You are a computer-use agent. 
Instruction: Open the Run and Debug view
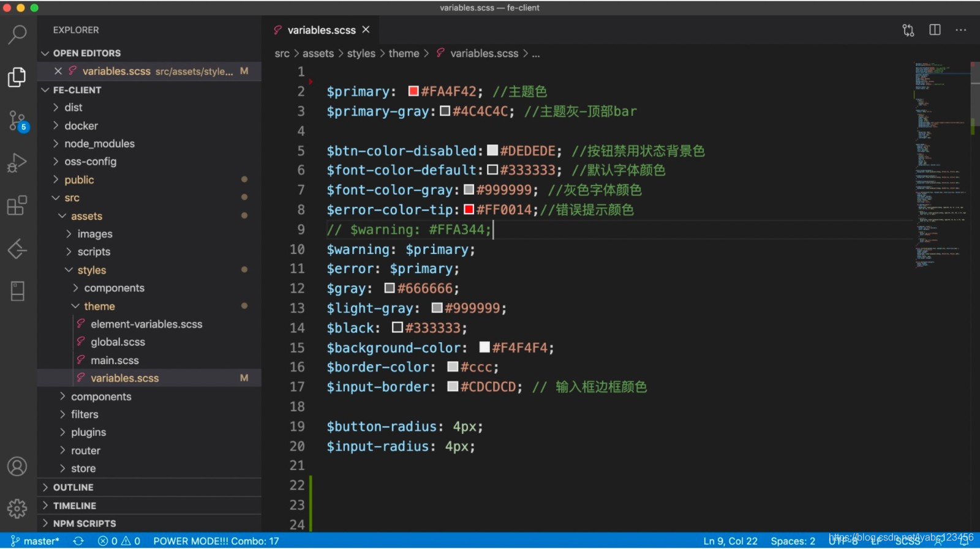click(17, 163)
